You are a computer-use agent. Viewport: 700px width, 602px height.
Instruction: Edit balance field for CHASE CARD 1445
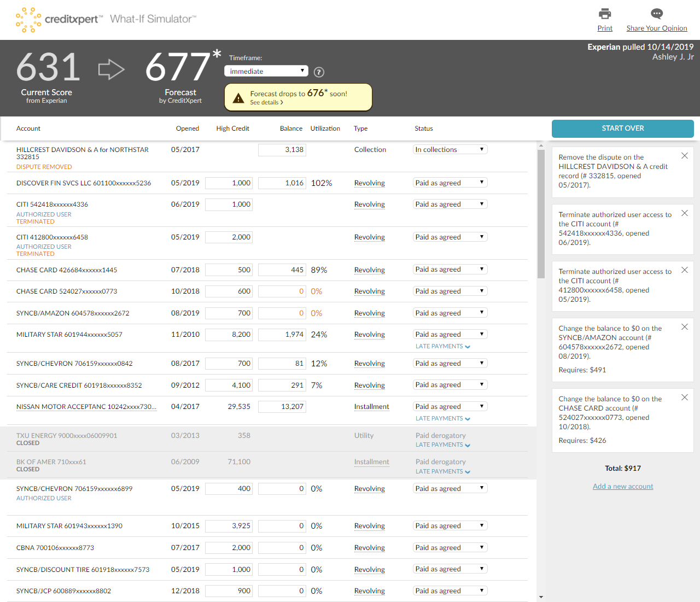[282, 270]
